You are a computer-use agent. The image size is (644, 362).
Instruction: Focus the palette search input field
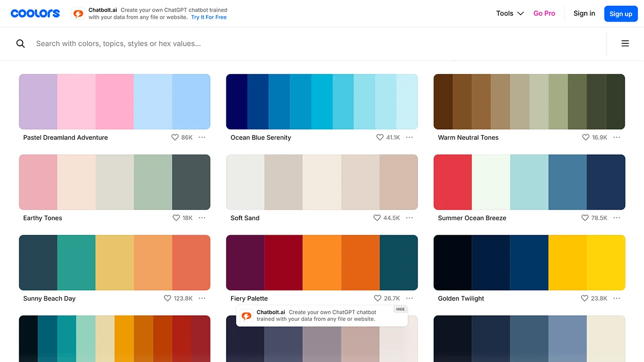click(302, 44)
